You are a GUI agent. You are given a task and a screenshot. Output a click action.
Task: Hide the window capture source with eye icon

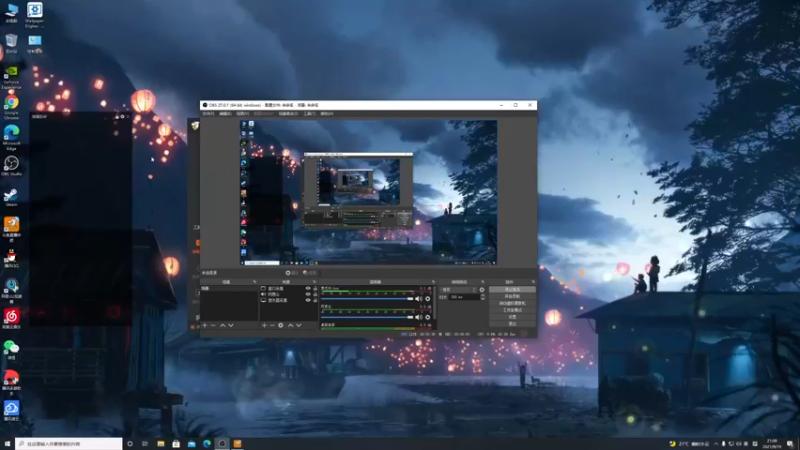(308, 288)
